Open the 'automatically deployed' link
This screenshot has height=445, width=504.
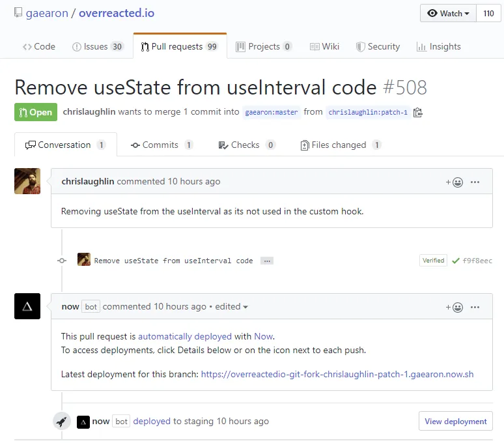pyautogui.click(x=185, y=336)
